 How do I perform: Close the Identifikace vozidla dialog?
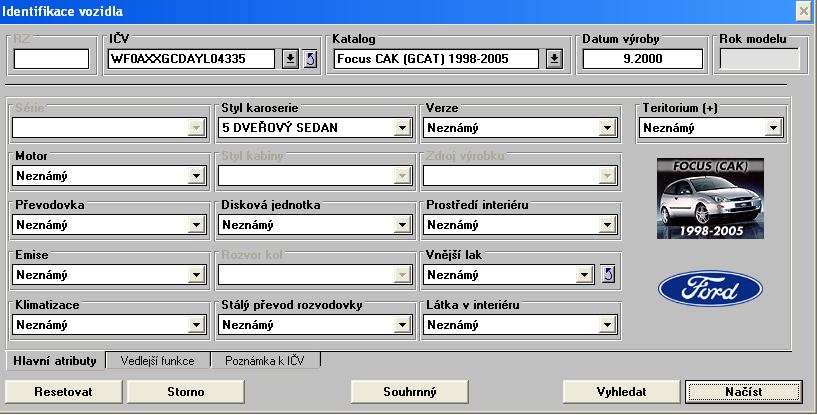803,10
